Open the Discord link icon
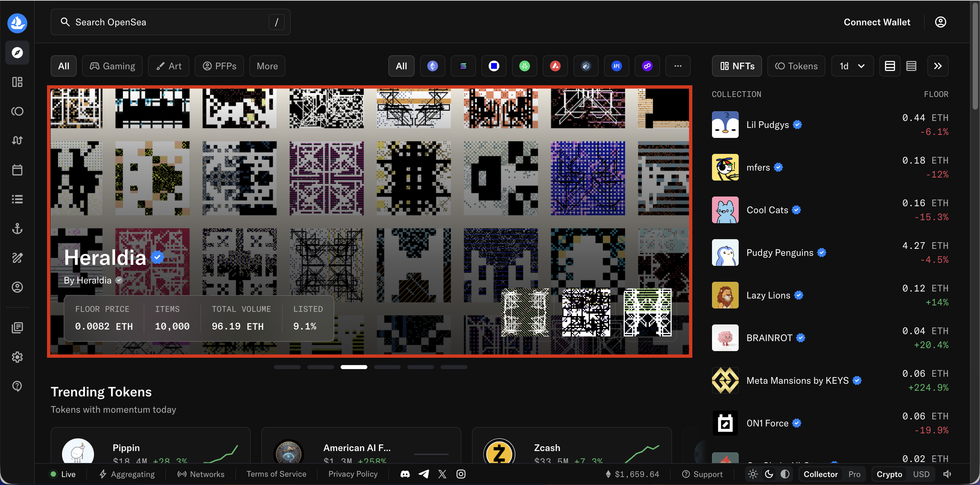This screenshot has width=980, height=485. coord(405,474)
